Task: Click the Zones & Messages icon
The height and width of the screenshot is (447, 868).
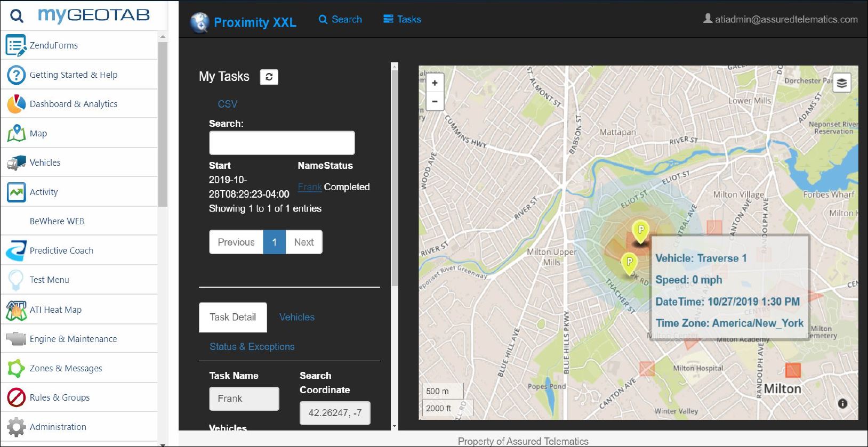Action: pos(16,368)
